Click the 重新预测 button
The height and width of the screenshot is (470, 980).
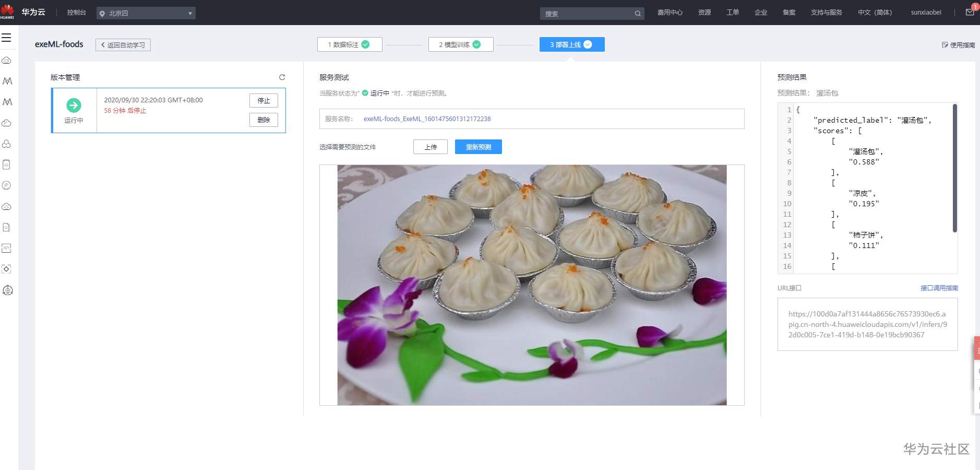[479, 147]
